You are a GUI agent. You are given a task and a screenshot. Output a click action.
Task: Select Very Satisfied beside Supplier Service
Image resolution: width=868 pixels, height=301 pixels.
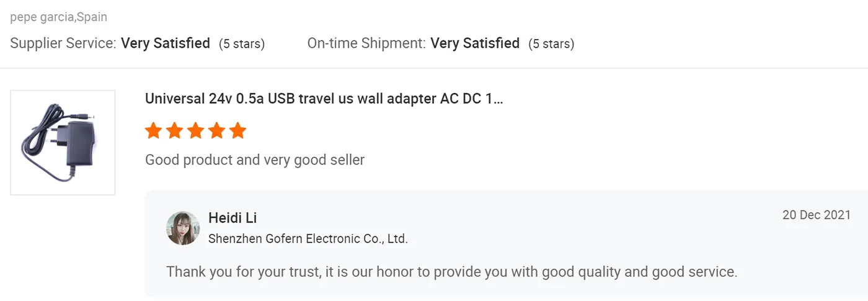click(x=166, y=43)
